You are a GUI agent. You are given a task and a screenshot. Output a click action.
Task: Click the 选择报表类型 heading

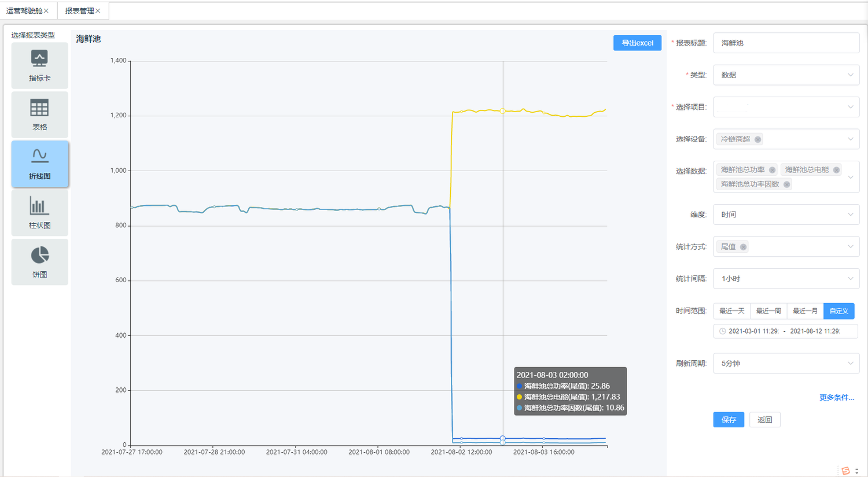33,35
